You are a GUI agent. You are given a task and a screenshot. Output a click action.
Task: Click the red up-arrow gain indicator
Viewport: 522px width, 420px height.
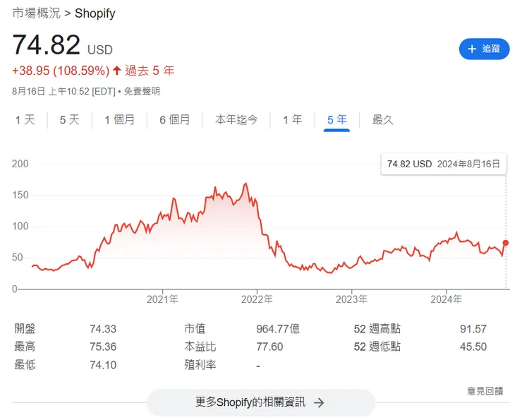click(x=116, y=71)
